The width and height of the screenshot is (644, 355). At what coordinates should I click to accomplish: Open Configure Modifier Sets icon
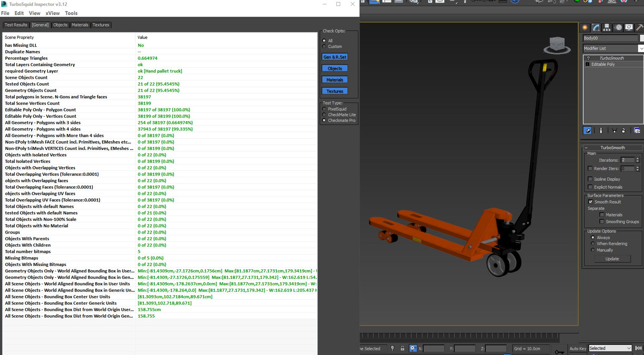pos(637,131)
